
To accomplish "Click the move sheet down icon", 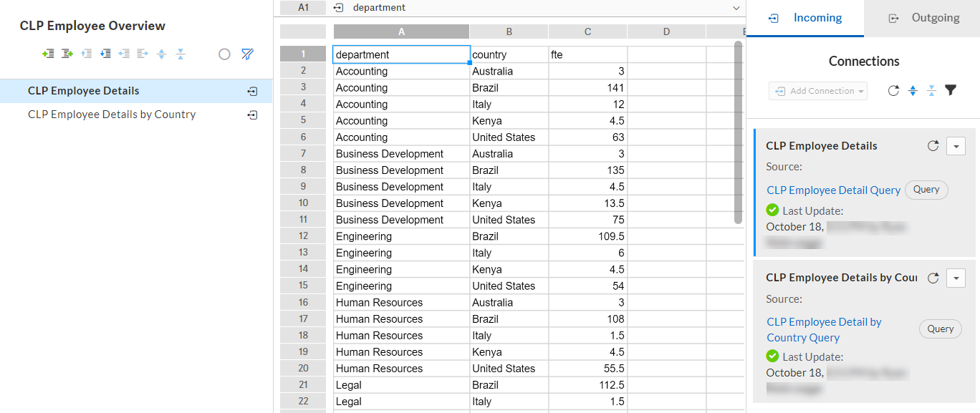I will point(105,54).
